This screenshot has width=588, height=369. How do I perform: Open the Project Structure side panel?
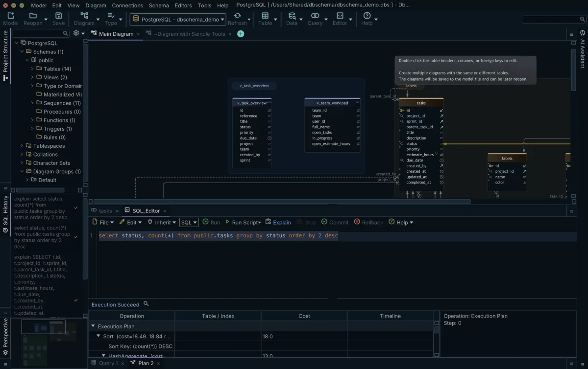click(5, 55)
